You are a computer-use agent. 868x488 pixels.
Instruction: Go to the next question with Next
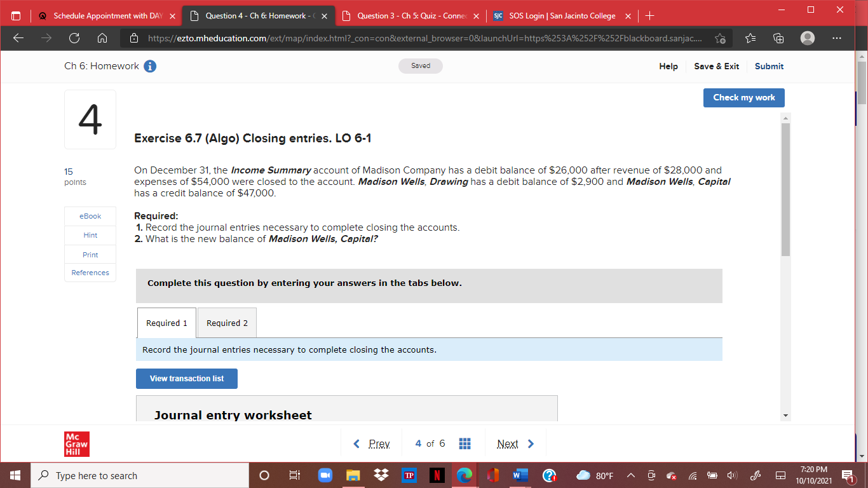515,444
